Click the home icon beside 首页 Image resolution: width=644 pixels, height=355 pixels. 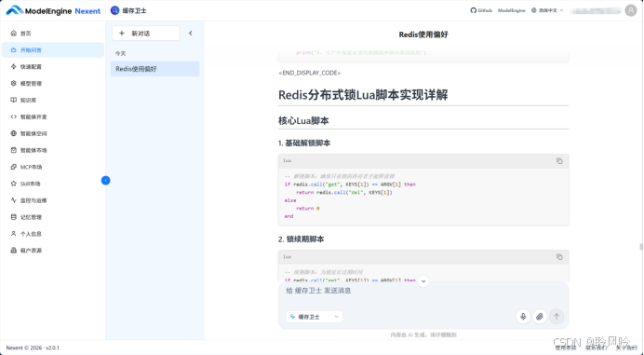tap(14, 34)
